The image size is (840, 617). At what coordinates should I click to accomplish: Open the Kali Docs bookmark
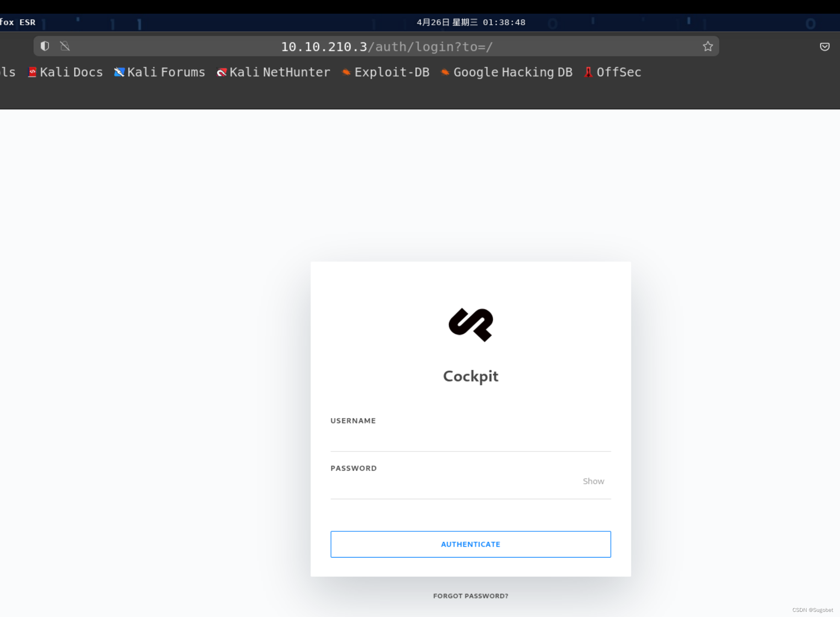click(x=65, y=72)
